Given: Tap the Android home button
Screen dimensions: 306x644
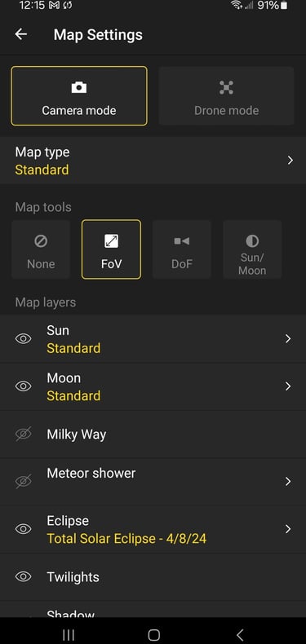Looking at the screenshot, I should 154,635.
